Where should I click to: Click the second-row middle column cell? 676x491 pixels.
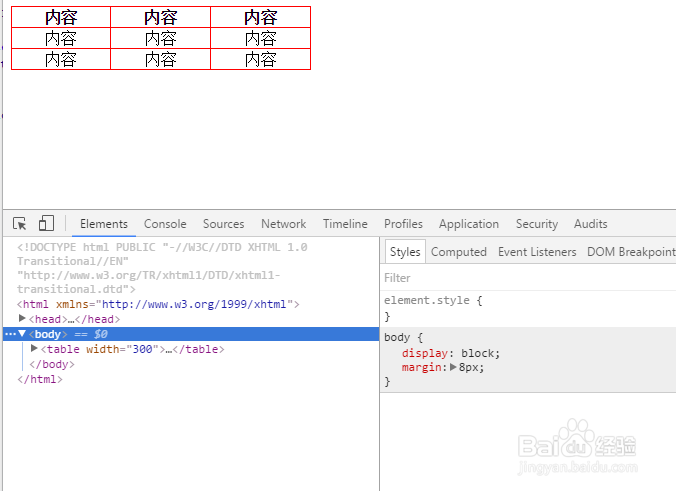click(160, 38)
